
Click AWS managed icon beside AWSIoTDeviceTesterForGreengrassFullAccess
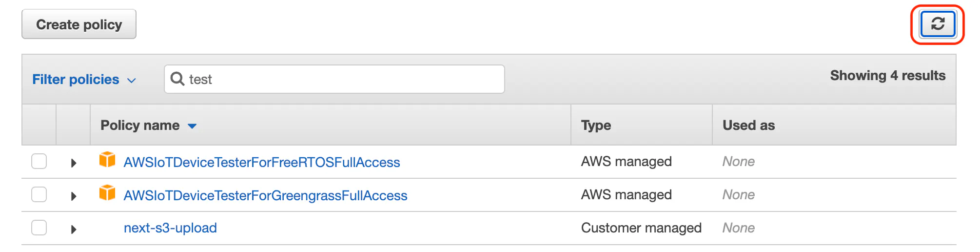(107, 193)
